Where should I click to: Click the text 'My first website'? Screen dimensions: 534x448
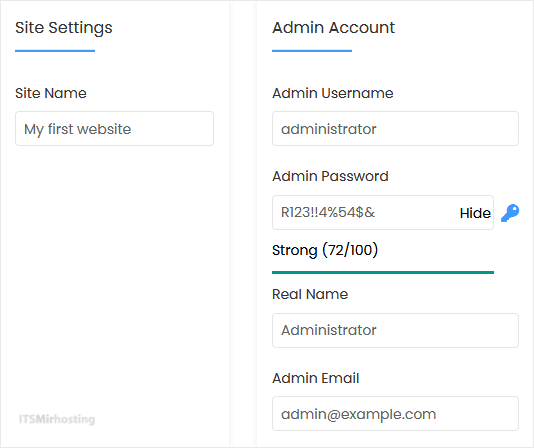click(x=78, y=129)
